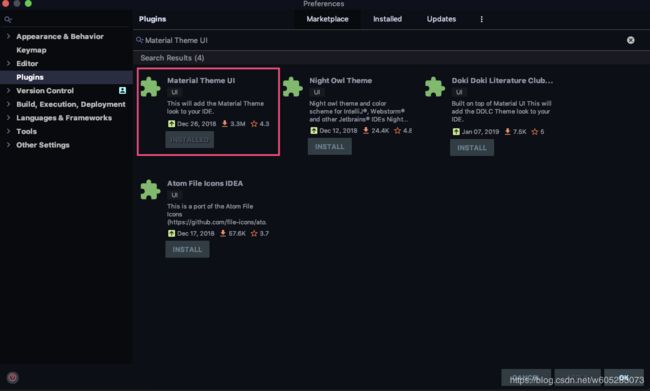Expand the Version Control node

click(8, 90)
